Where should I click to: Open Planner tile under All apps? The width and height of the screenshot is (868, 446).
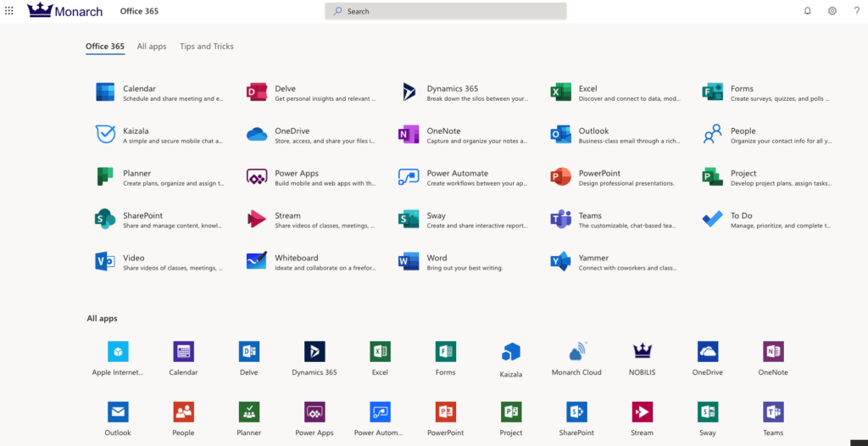(249, 419)
